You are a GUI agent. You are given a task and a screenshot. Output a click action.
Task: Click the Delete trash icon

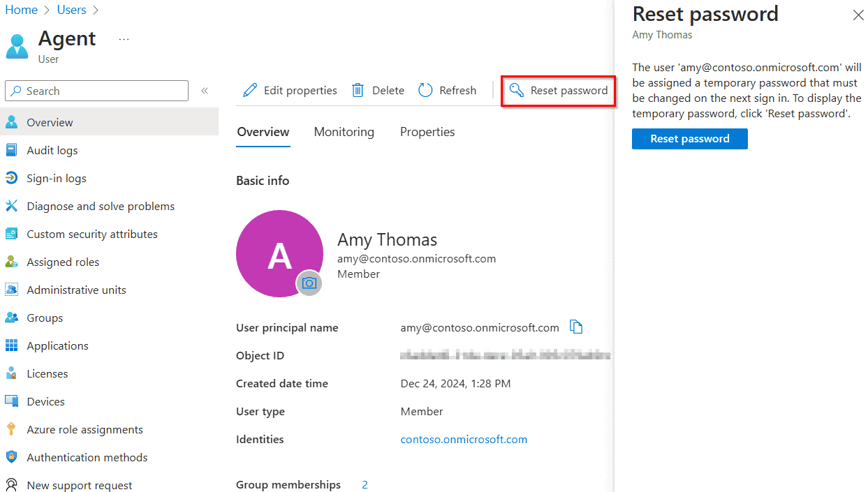pyautogui.click(x=358, y=90)
